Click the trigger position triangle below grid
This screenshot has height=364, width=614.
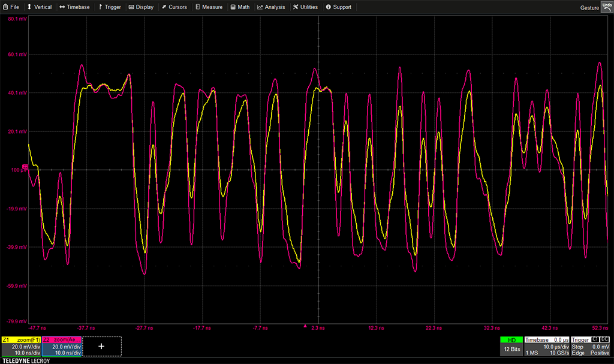point(305,326)
